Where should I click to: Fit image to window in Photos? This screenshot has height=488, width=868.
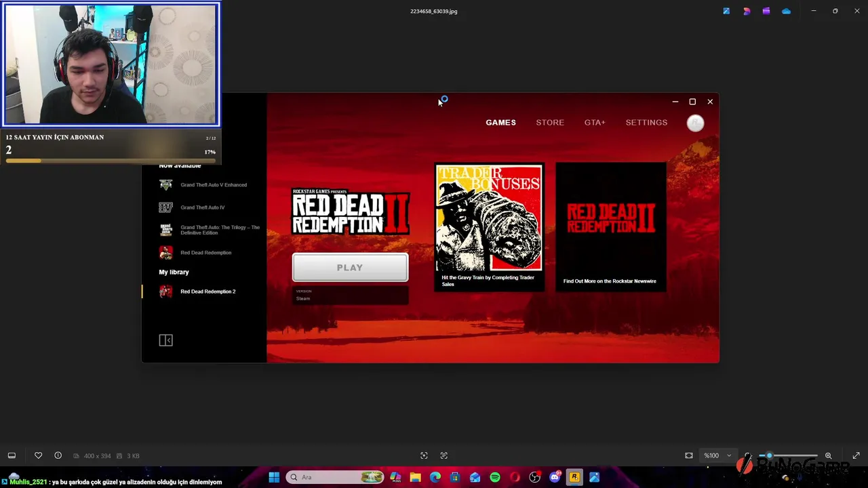point(689,455)
